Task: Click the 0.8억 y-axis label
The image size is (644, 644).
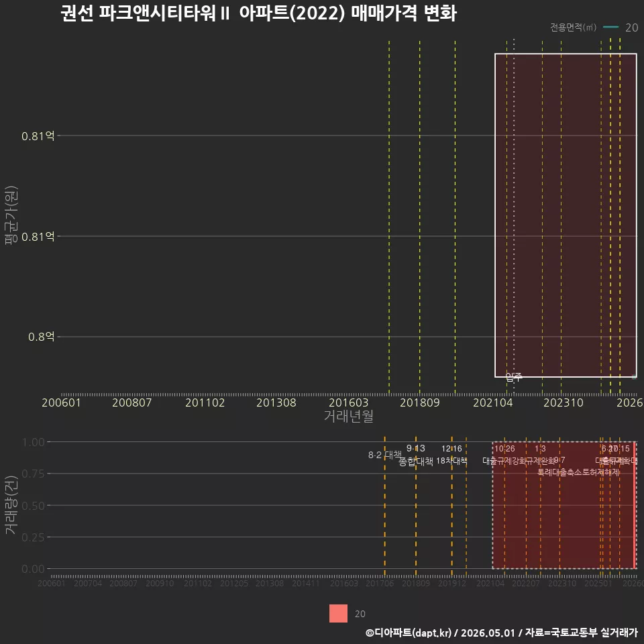Action: pyautogui.click(x=41, y=337)
